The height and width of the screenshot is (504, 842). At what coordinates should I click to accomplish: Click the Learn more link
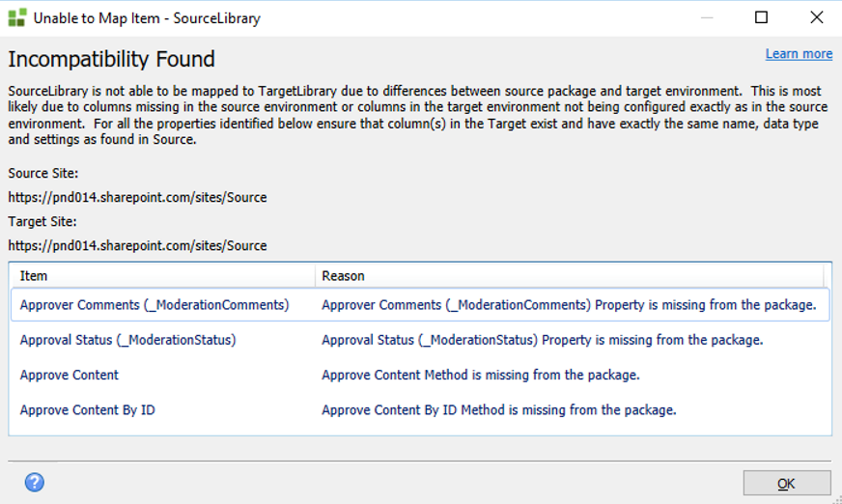[x=799, y=54]
